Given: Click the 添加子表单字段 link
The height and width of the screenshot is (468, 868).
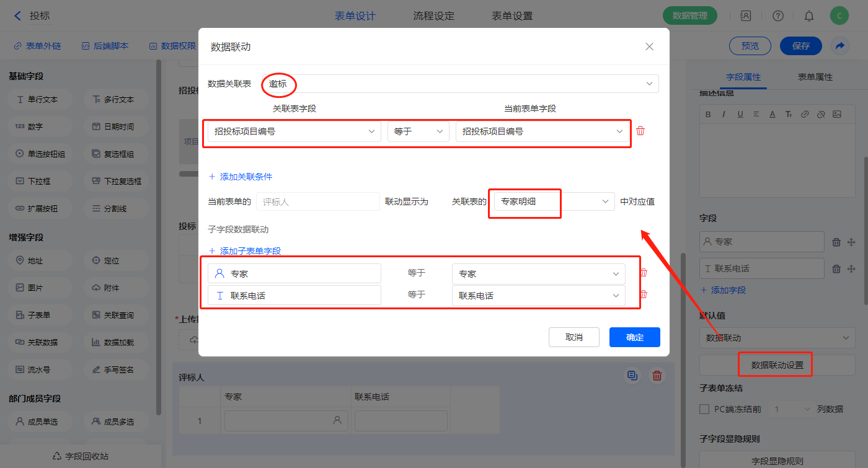Looking at the screenshot, I should (245, 251).
